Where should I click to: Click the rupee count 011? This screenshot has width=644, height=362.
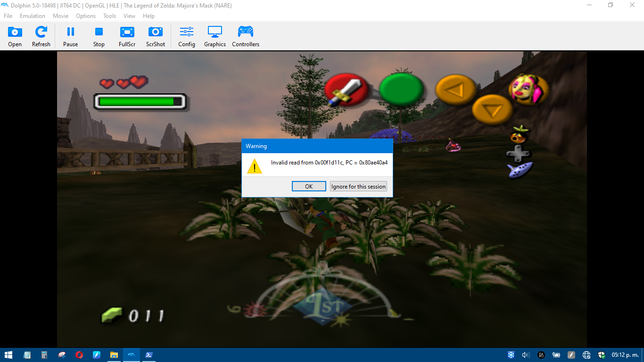point(147,315)
